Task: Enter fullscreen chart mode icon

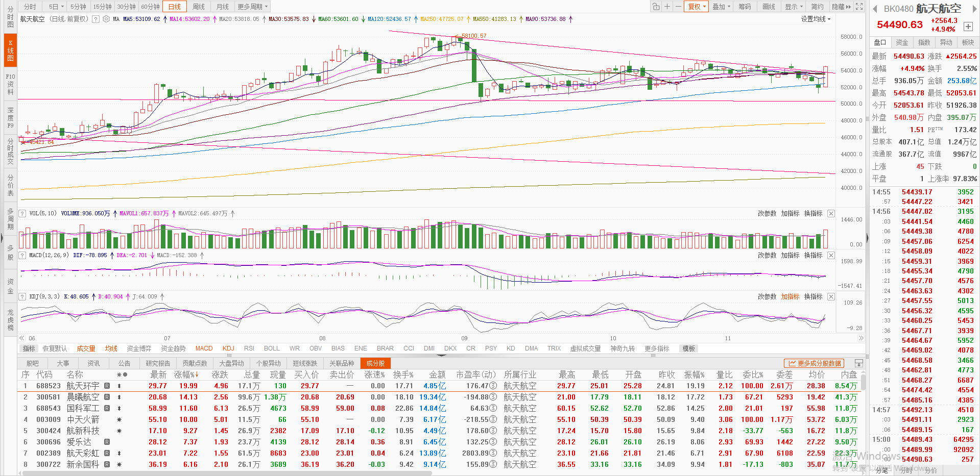Action: coord(859,7)
